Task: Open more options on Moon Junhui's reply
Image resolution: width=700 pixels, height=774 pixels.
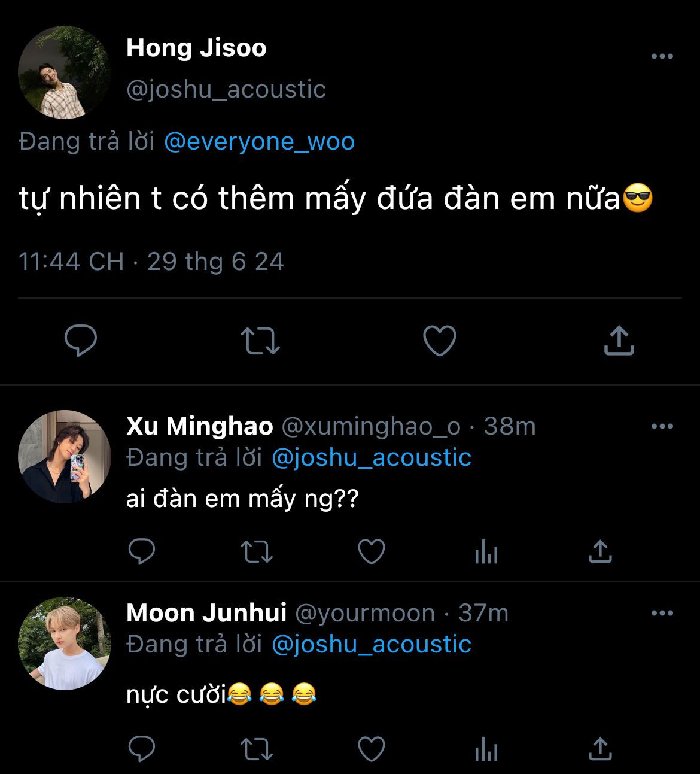Action: 662,613
